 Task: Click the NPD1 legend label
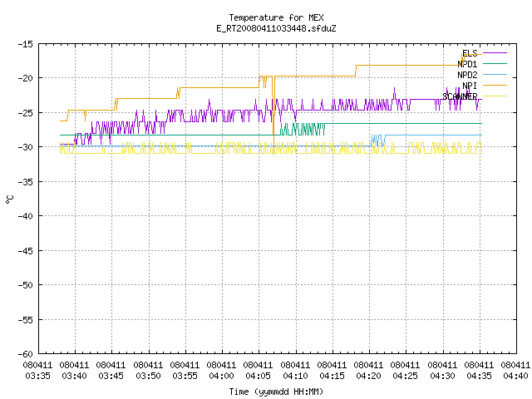467,64
